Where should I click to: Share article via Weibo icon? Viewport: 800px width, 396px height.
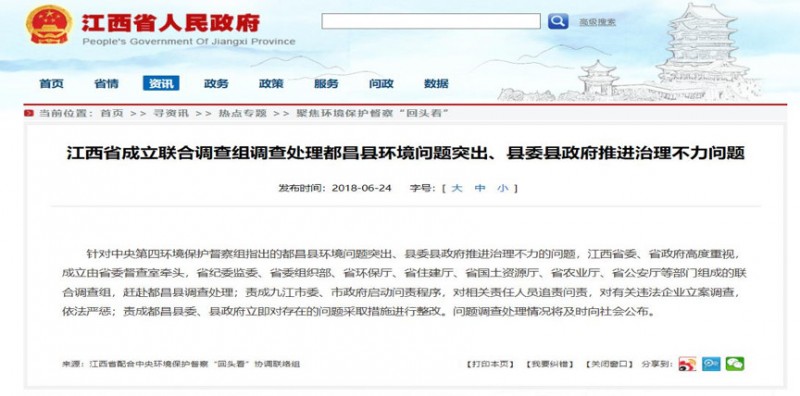tap(687, 364)
